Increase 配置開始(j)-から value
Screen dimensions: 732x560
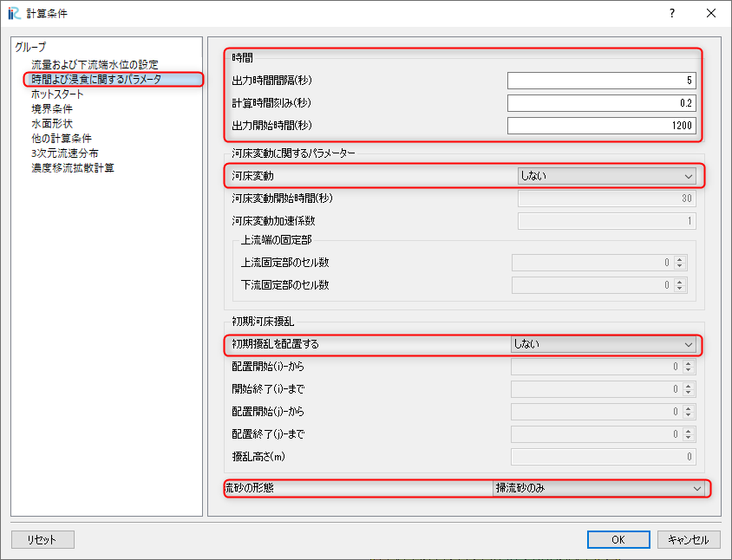pyautogui.click(x=688, y=408)
